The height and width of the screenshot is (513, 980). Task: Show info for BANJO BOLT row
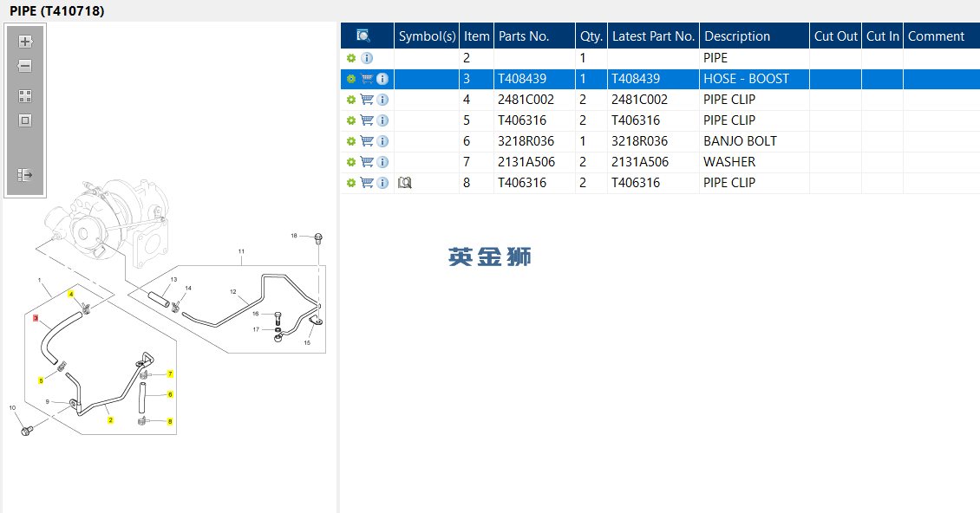click(382, 141)
